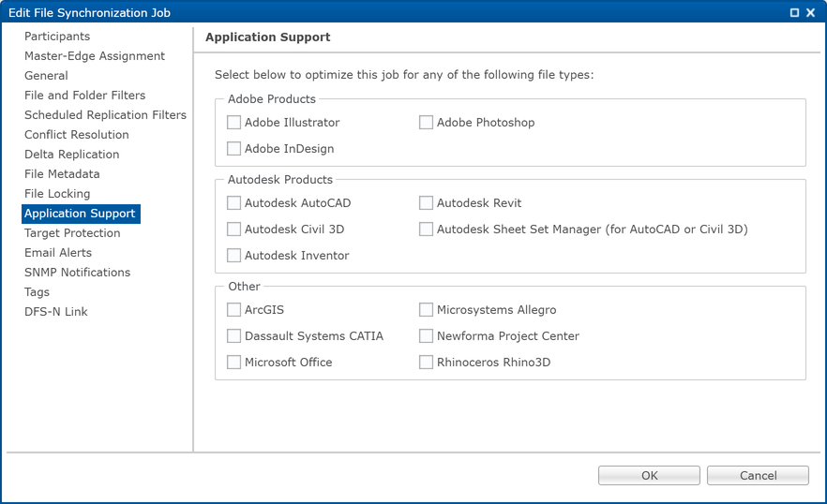
Task: Enable Microsystems Allegro checkbox
Action: [x=426, y=310]
